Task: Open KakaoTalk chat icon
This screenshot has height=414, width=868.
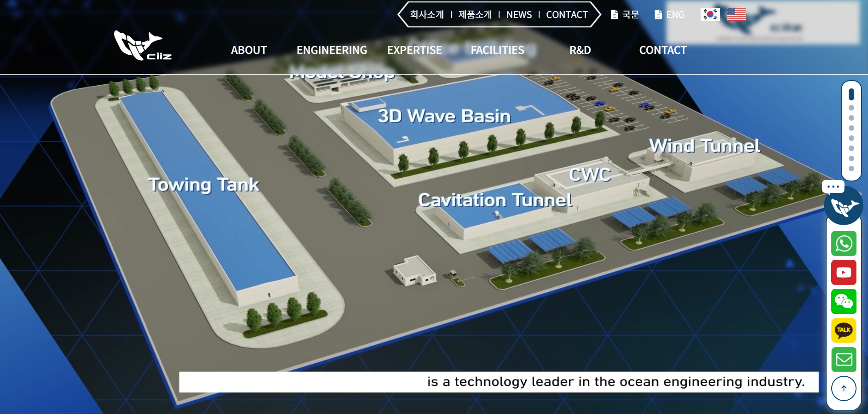Action: [844, 330]
